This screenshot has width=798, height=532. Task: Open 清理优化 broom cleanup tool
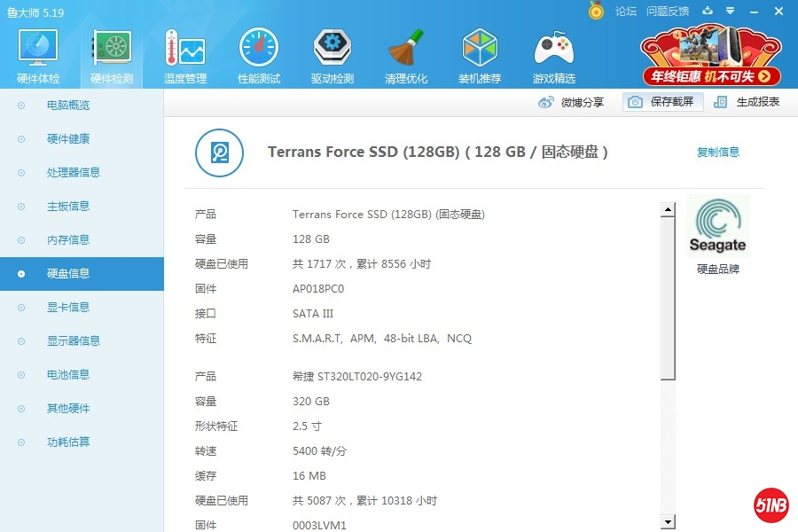(x=406, y=55)
